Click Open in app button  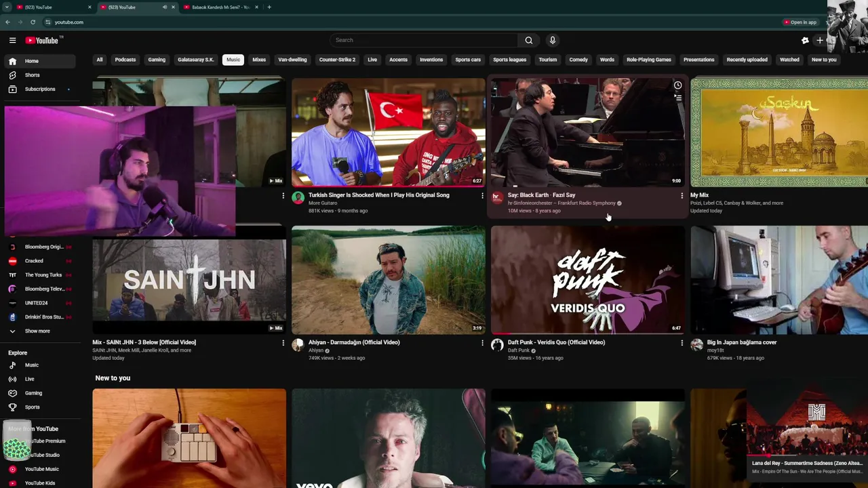pos(800,22)
